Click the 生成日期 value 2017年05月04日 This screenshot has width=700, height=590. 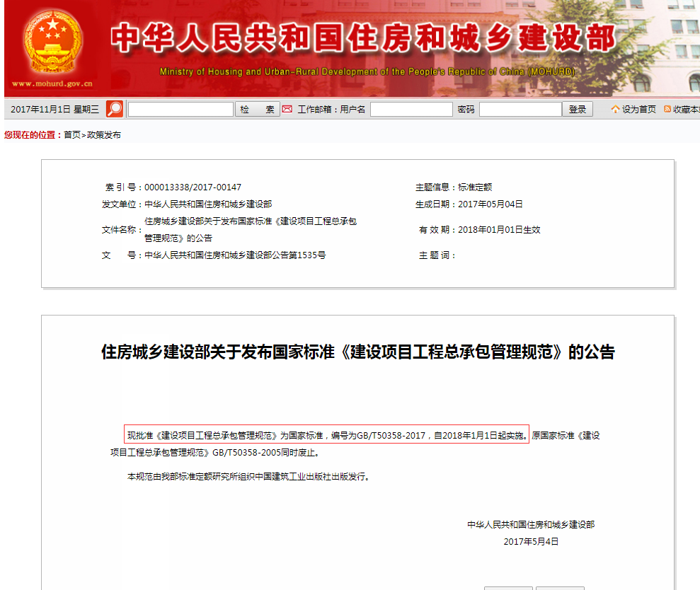click(x=490, y=204)
